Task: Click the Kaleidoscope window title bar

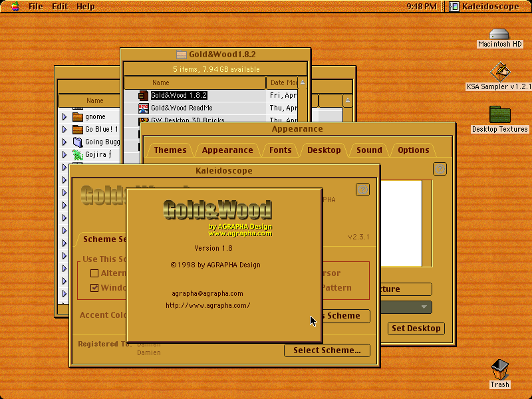Action: click(x=224, y=171)
